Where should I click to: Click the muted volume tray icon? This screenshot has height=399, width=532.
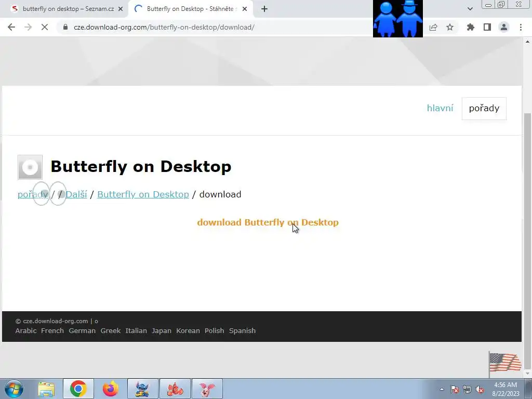[480, 390]
